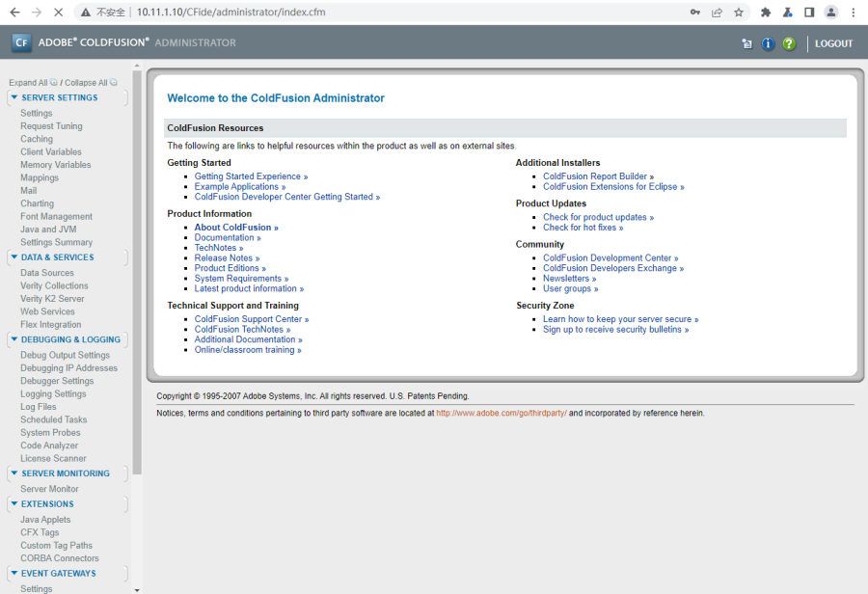Log out with the LOGOUT button
Screen dimensions: 868x594
(833, 43)
